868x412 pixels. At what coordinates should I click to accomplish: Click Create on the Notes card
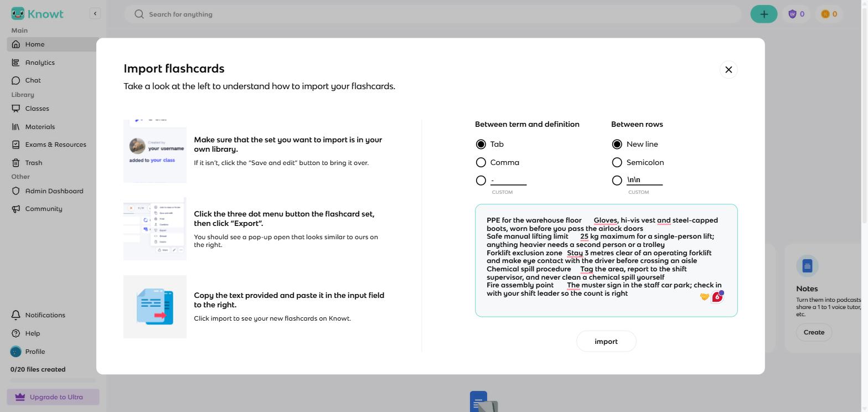(x=814, y=332)
